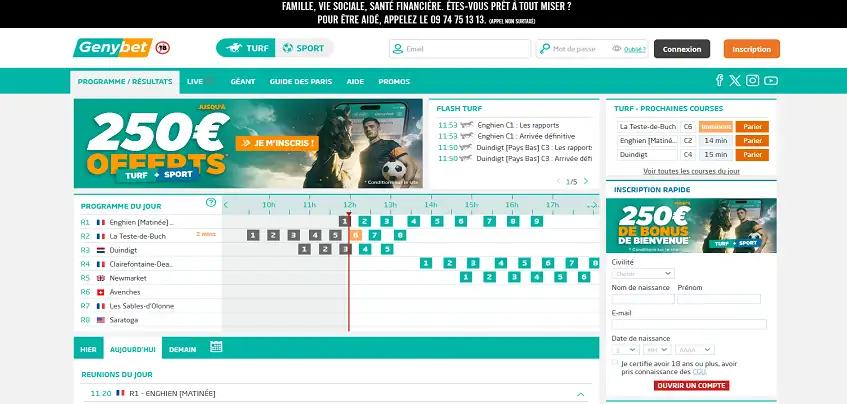This screenshot has height=404, width=847.
Task: Open the calendar date picker icon
Action: (216, 347)
